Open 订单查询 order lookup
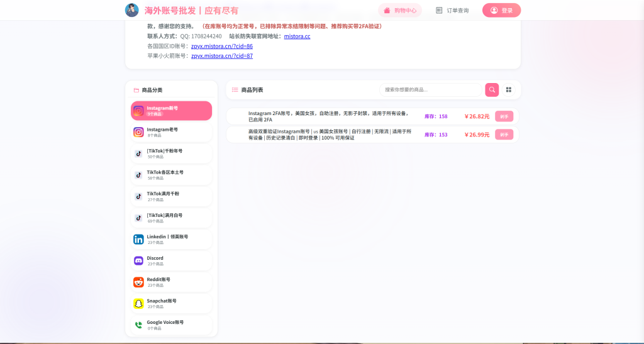 click(x=452, y=10)
